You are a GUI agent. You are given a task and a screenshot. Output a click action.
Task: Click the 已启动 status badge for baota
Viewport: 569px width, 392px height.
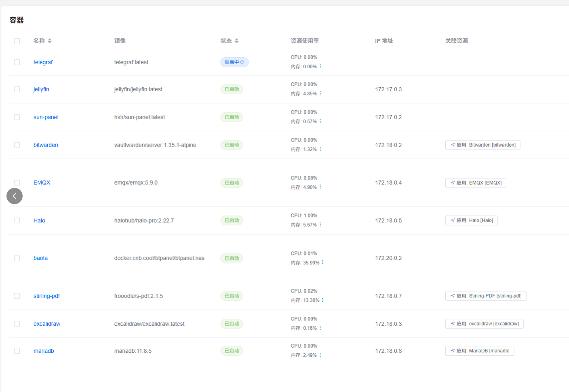click(232, 258)
